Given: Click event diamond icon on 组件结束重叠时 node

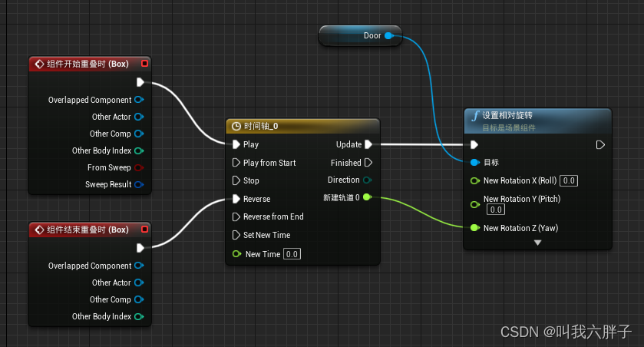Looking at the screenshot, I should click(x=39, y=230).
